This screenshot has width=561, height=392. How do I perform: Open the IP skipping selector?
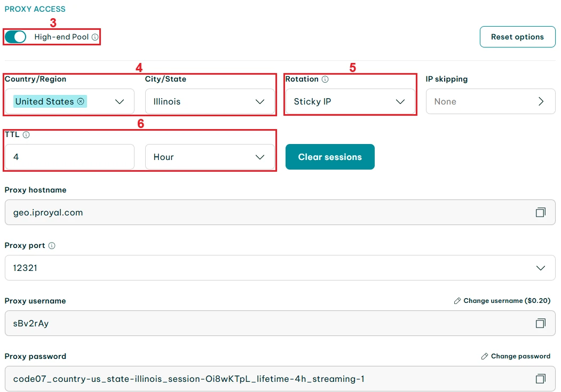[x=490, y=101]
